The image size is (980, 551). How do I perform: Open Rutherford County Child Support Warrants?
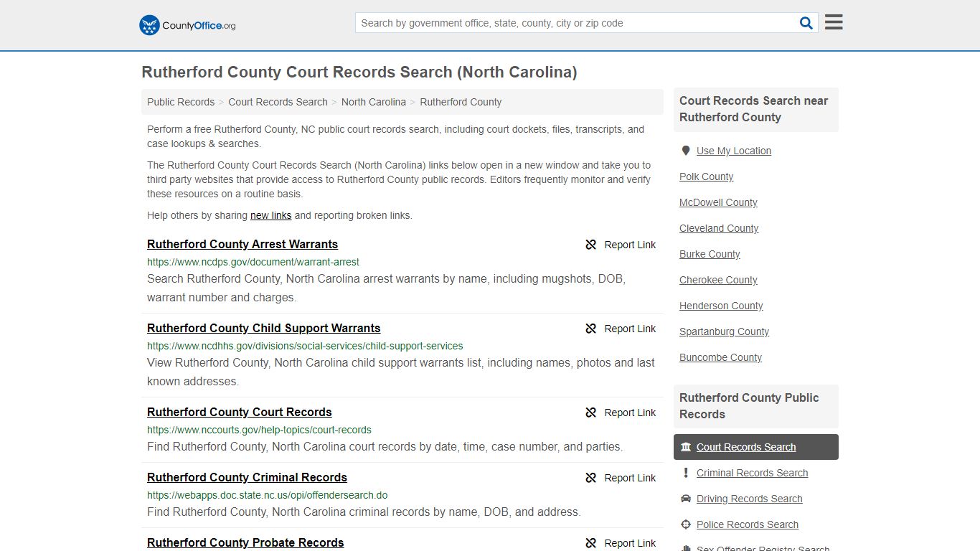pos(264,328)
